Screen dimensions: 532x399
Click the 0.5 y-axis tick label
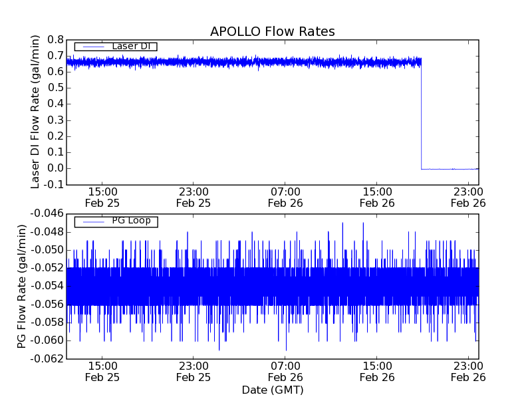click(55, 88)
